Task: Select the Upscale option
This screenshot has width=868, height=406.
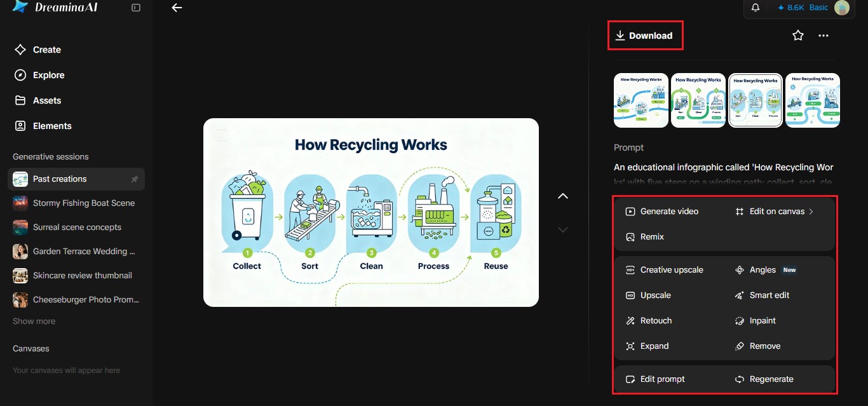Action: point(648,295)
